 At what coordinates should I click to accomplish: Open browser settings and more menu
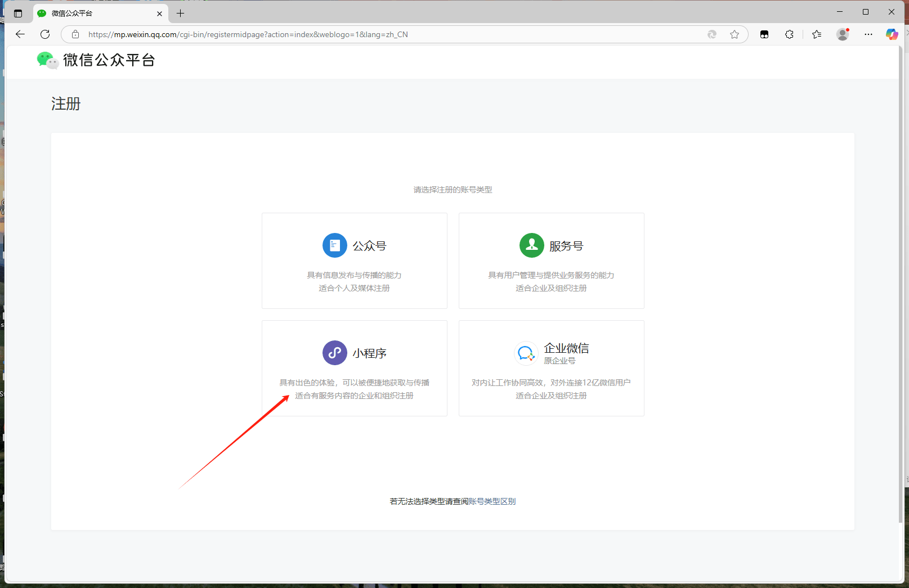868,34
